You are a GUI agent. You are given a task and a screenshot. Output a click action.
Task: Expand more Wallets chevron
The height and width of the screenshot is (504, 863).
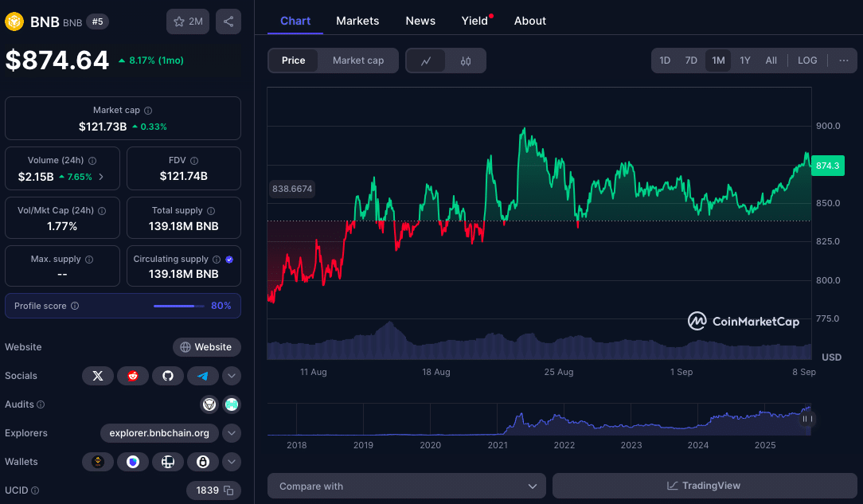pos(232,462)
